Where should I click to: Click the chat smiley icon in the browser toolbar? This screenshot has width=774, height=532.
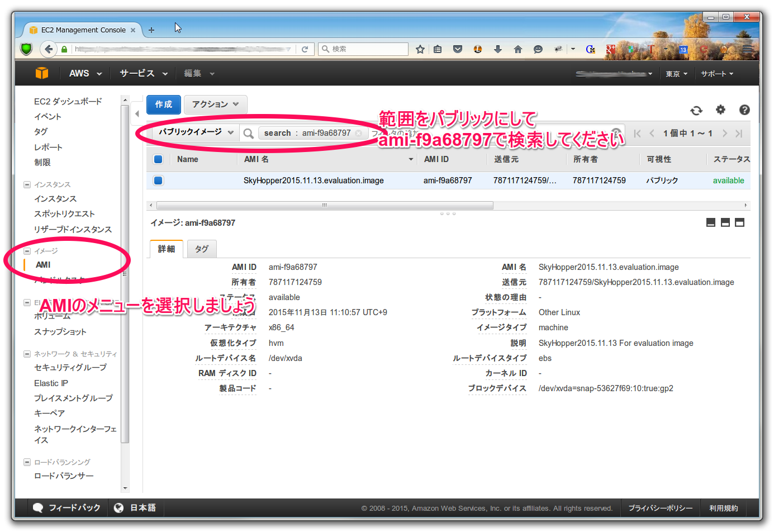click(538, 49)
